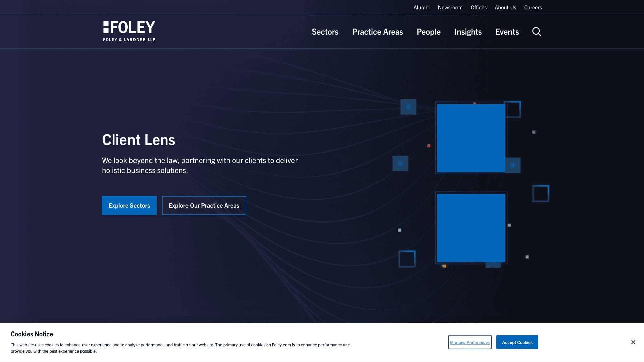Open the People navigation menu

pos(428,32)
